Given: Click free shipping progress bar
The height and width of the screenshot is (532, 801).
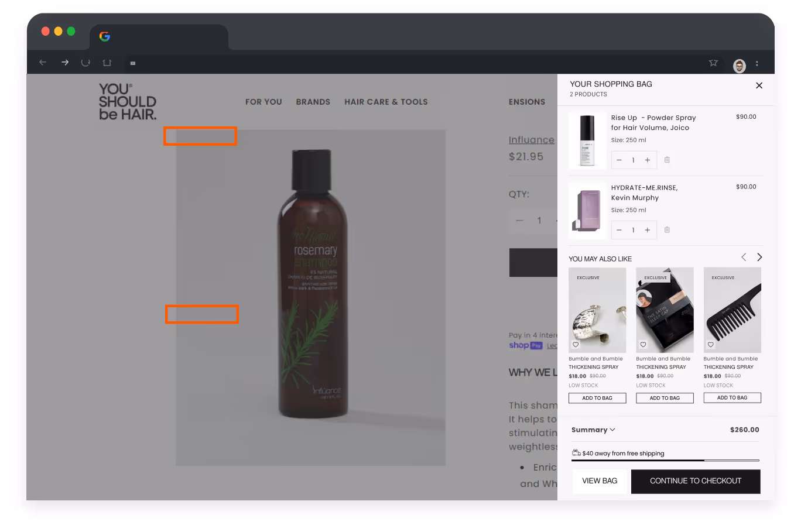Looking at the screenshot, I should pos(665,461).
